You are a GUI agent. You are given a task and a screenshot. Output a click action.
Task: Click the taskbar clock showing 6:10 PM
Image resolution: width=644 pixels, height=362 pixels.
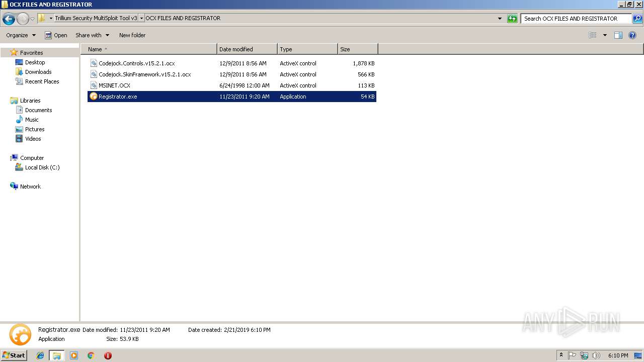[618, 355]
